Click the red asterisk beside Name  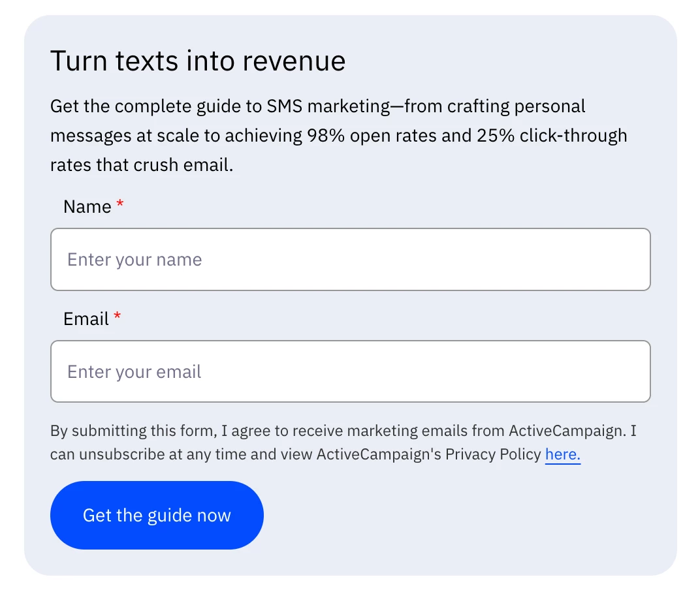119,205
